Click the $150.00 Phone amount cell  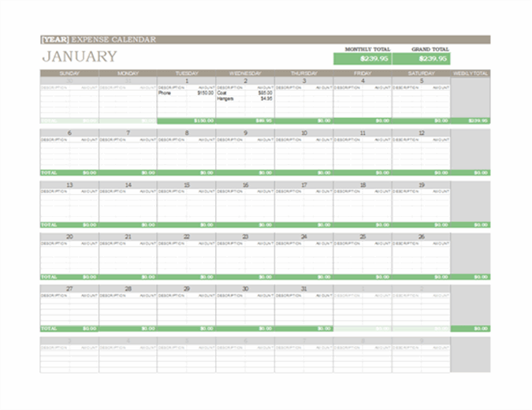click(x=205, y=93)
